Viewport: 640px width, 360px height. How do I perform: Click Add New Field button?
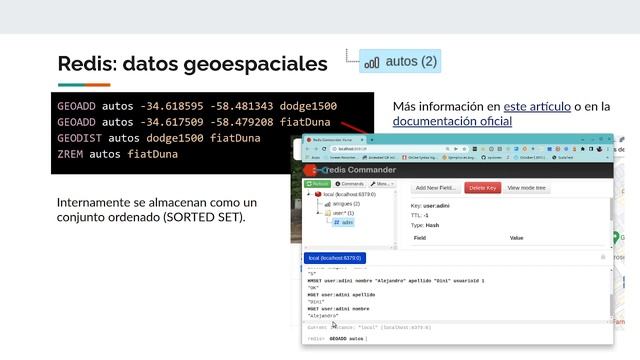pyautogui.click(x=436, y=188)
